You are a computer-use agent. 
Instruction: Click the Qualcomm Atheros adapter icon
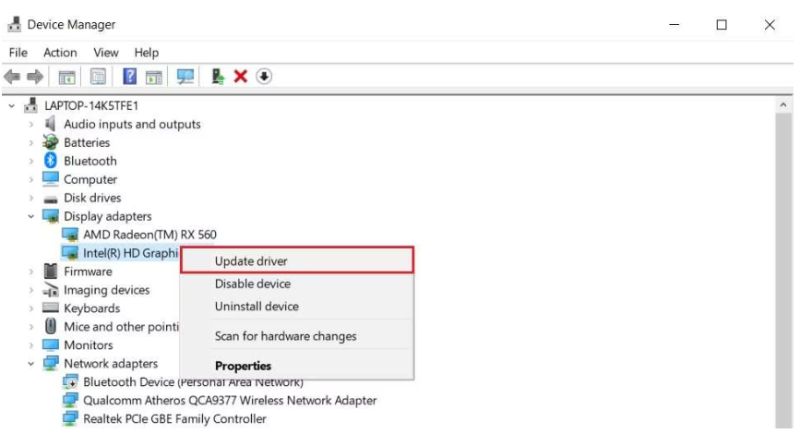pos(70,400)
